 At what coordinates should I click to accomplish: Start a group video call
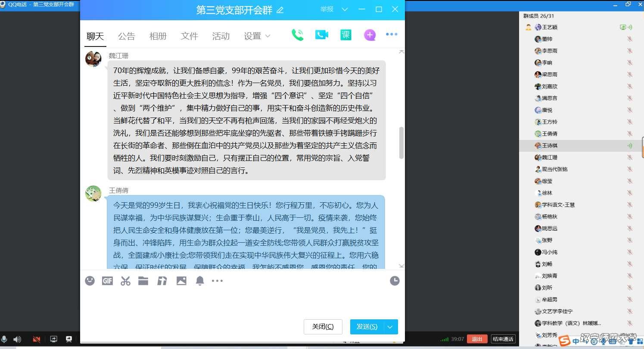(x=321, y=34)
